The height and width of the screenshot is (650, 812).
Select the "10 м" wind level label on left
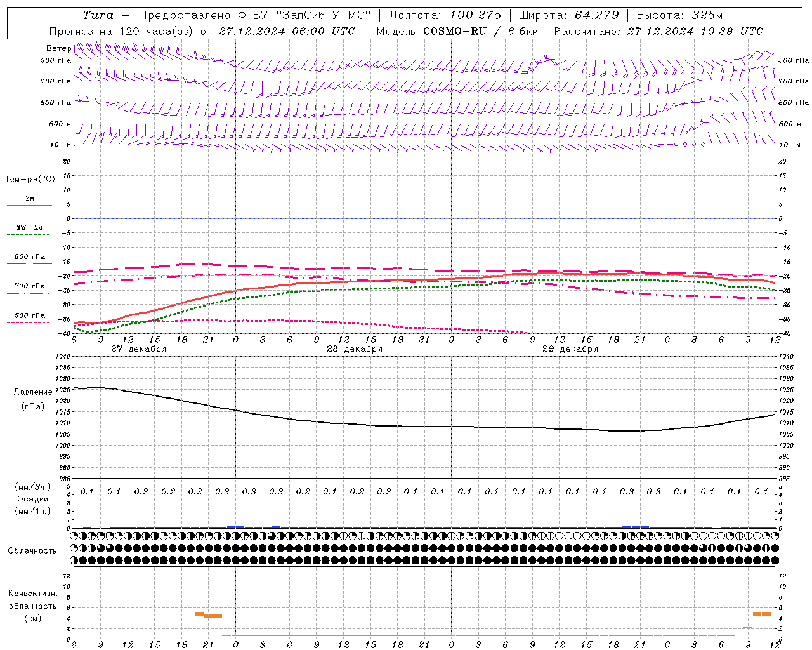pos(61,145)
